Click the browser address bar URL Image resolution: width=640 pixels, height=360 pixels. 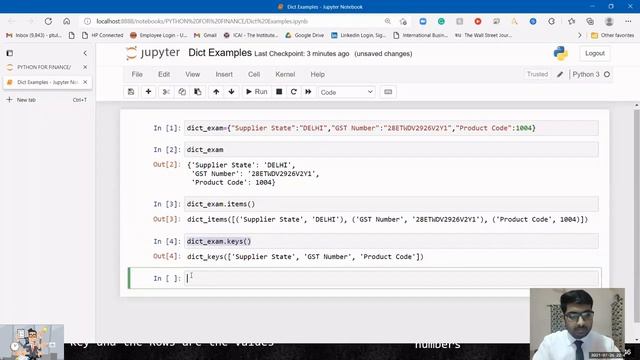[x=202, y=21]
